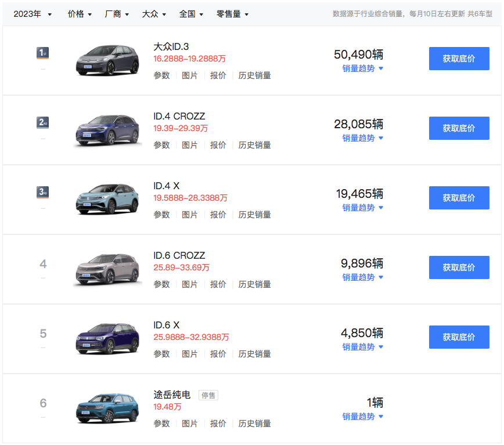Open 图片 for ID.4 X
The width and height of the screenshot is (504, 445).
coord(190,215)
